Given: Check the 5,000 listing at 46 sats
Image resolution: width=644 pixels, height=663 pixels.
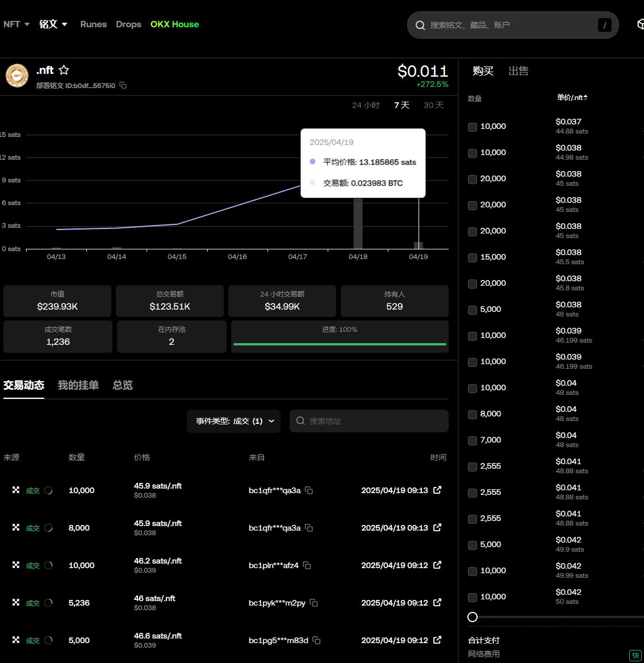Looking at the screenshot, I should (472, 310).
